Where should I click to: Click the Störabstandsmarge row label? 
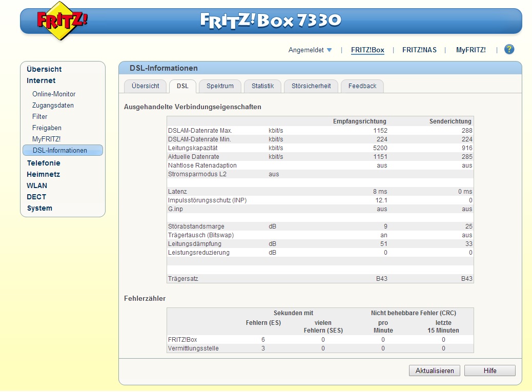196,226
